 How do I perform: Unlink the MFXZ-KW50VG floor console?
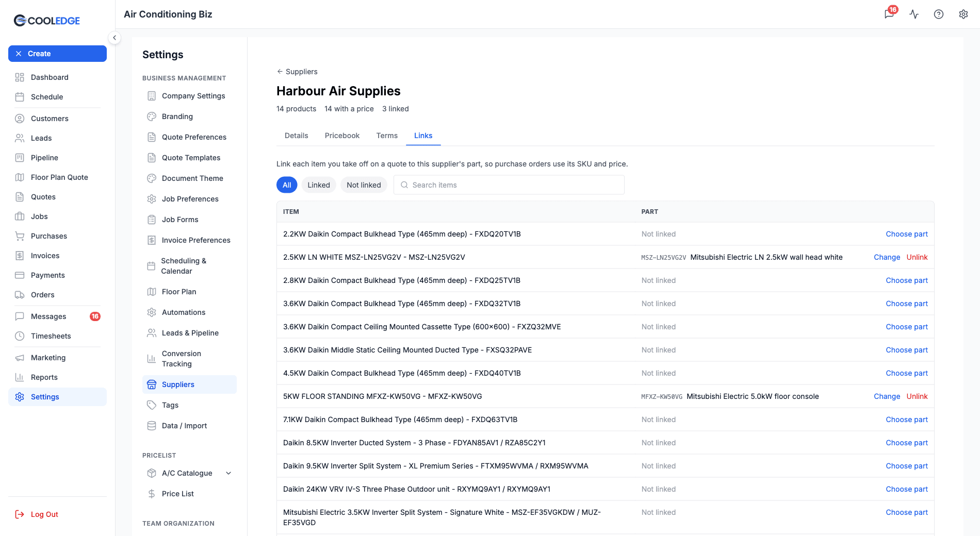point(917,396)
